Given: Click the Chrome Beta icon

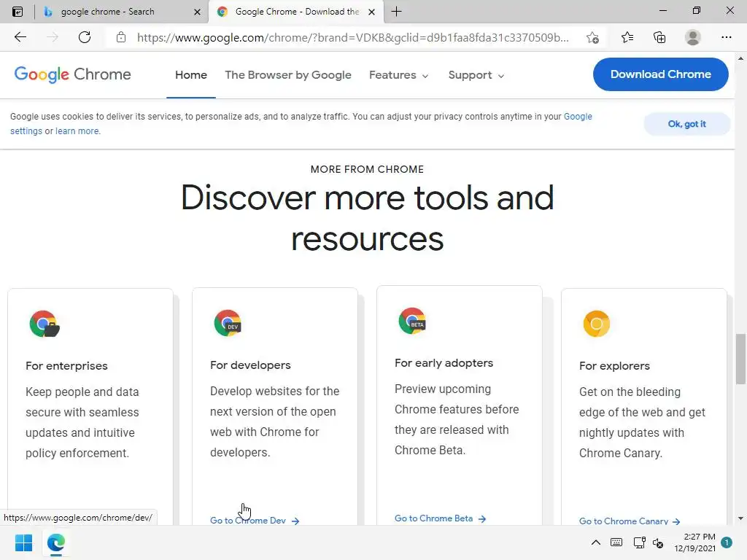Looking at the screenshot, I should [412, 321].
